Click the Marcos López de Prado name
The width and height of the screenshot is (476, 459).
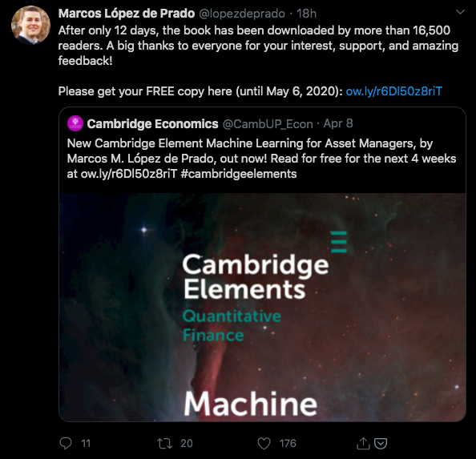(x=127, y=14)
